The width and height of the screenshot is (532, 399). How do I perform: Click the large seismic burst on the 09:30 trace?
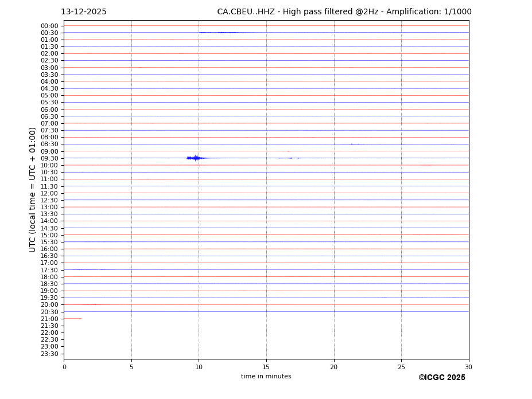pyautogui.click(x=195, y=158)
